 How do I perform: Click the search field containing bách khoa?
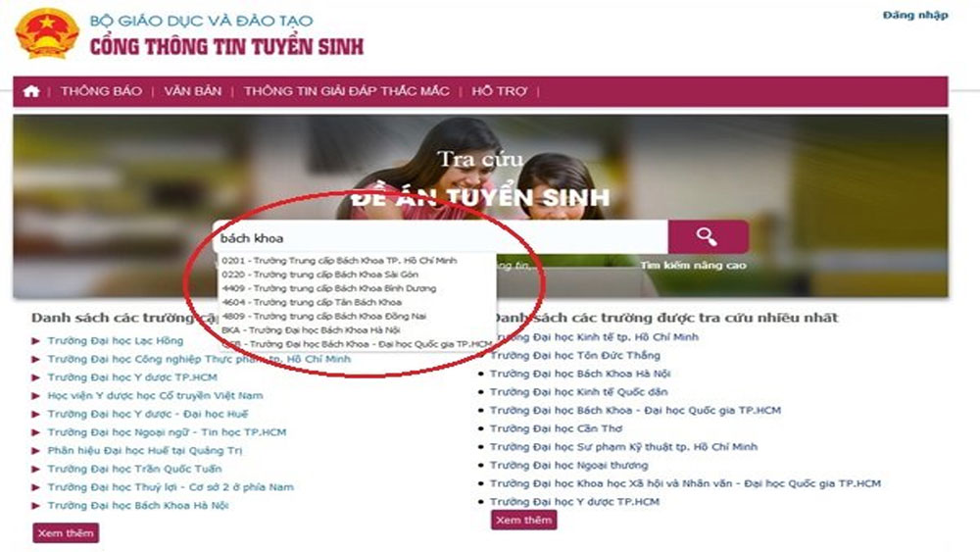coord(441,237)
